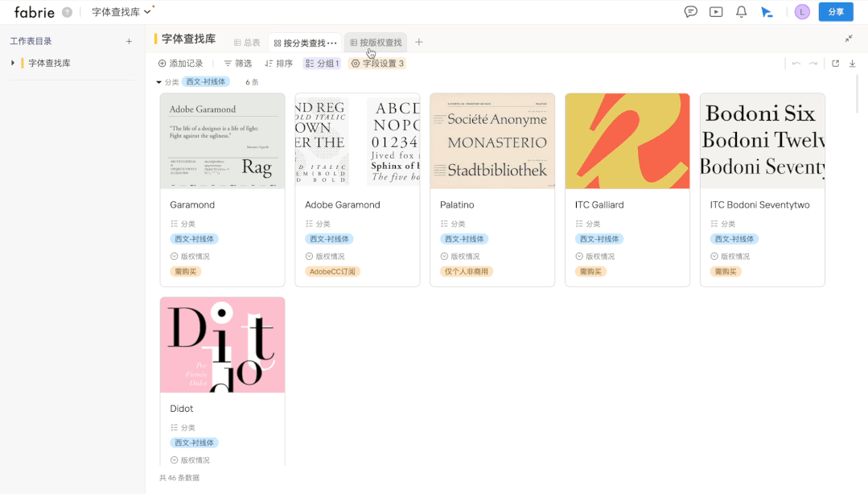Open the ITC Galliard card image

click(627, 142)
